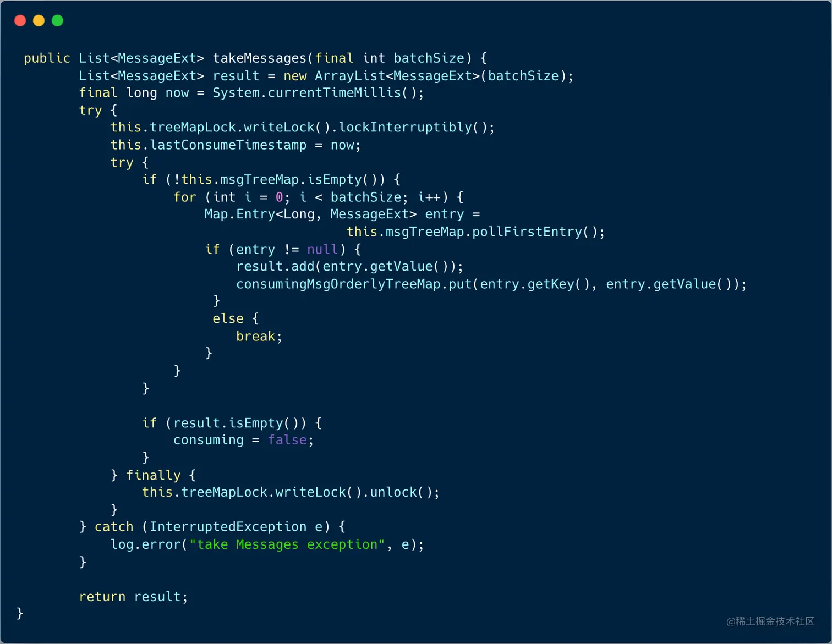Screen dimensions: 832x644
Task: Click the red close window dot
Action: 20,21
